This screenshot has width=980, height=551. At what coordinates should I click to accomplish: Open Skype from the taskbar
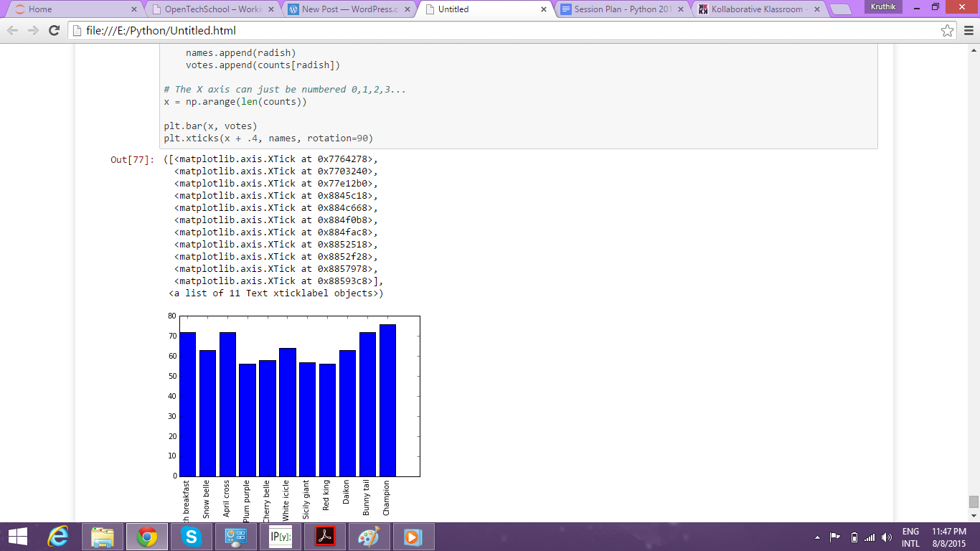tap(191, 536)
